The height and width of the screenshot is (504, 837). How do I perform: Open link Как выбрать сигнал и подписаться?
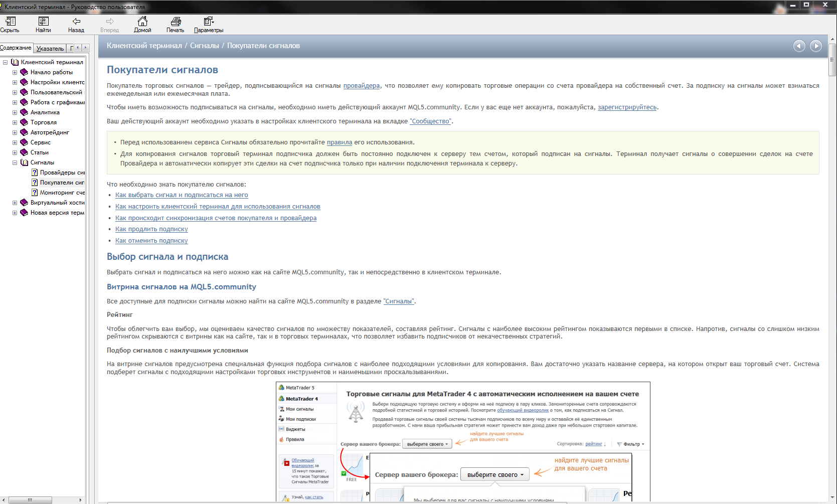tap(182, 195)
